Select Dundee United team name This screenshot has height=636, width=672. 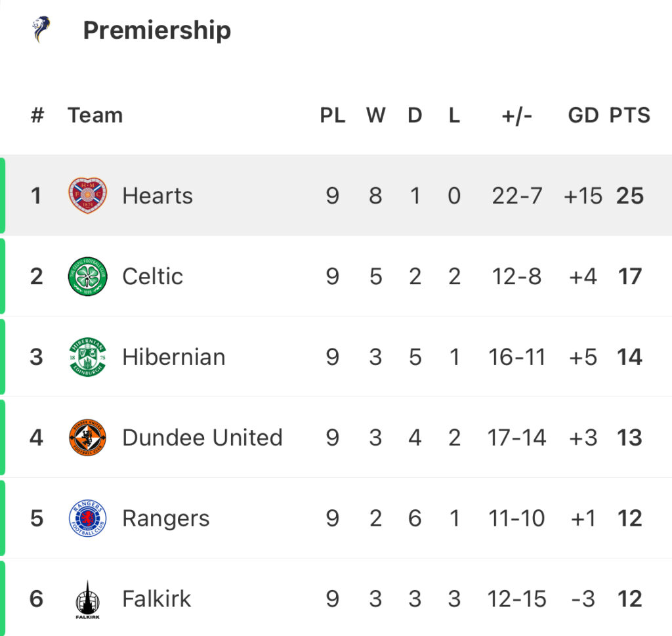(202, 438)
